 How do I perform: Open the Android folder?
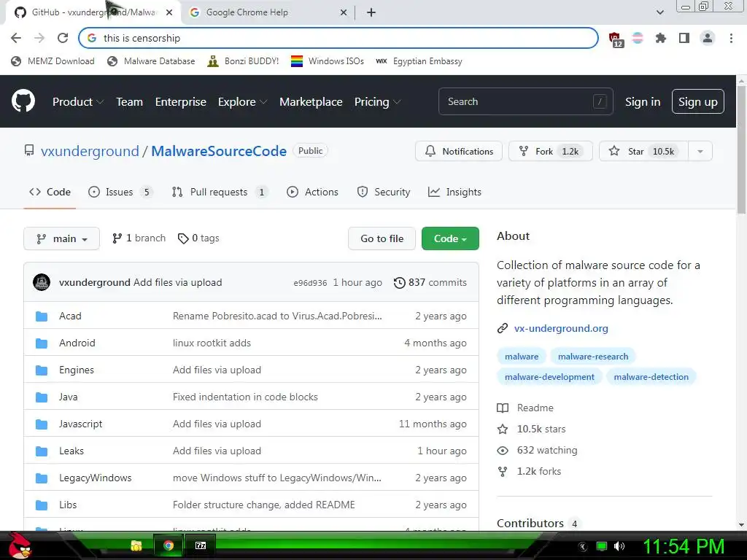click(x=77, y=343)
